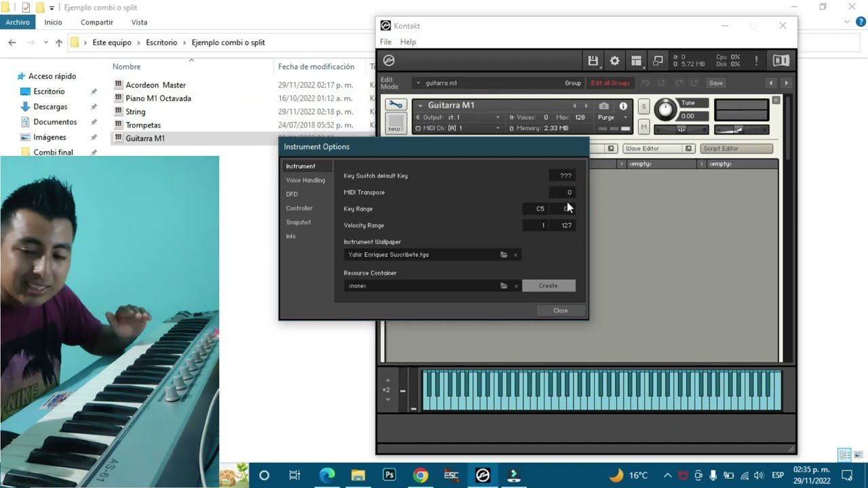Click the MIDI Transpose value field
The width and height of the screenshot is (868, 488).
(x=563, y=192)
